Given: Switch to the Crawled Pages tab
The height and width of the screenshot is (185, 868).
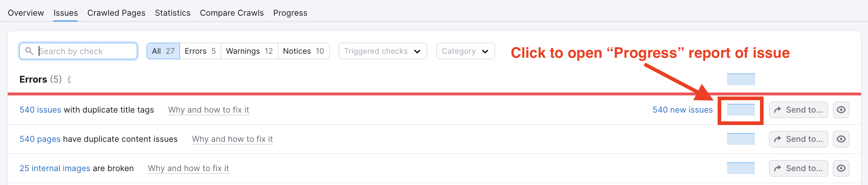Looking at the screenshot, I should [x=116, y=13].
